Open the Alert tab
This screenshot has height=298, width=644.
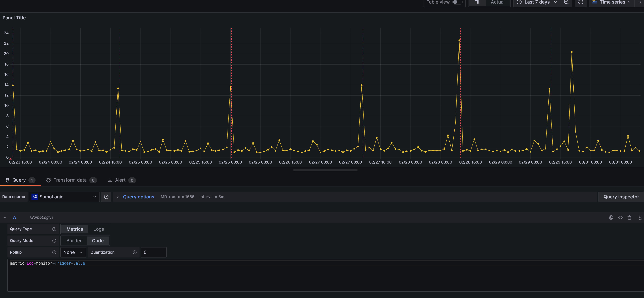click(120, 180)
